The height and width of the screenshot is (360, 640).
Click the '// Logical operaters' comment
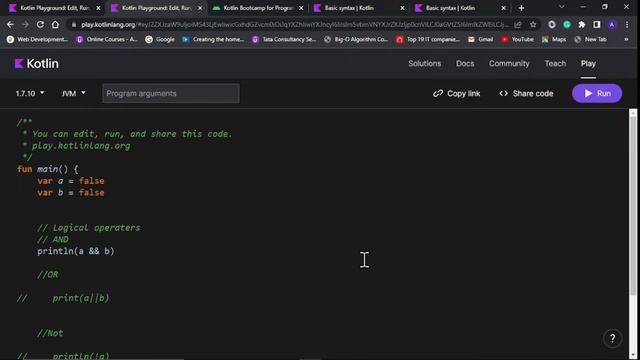click(x=89, y=228)
